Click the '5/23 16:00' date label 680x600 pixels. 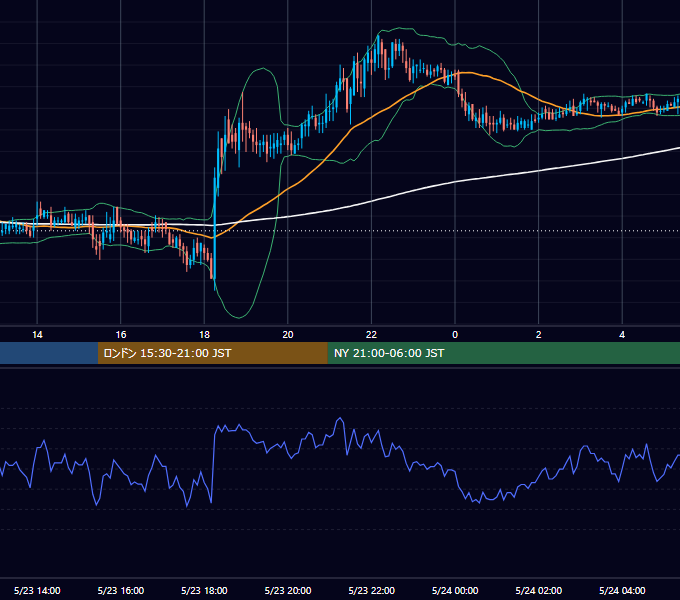[121, 590]
